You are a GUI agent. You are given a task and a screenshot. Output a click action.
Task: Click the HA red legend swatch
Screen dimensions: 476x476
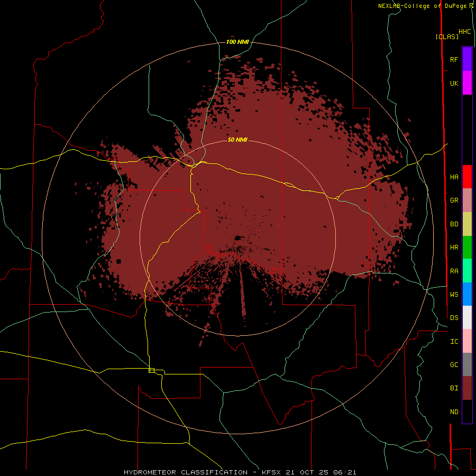tap(467, 177)
